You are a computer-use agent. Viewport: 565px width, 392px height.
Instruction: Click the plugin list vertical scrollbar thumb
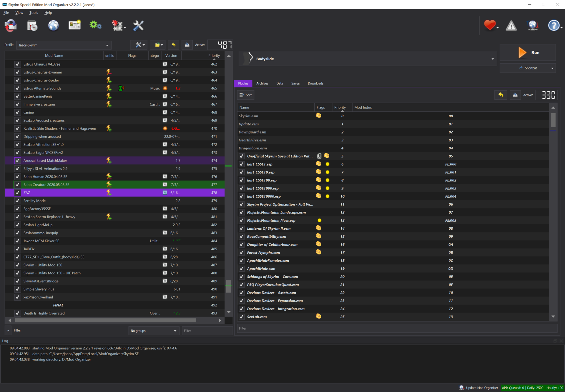tap(553, 120)
